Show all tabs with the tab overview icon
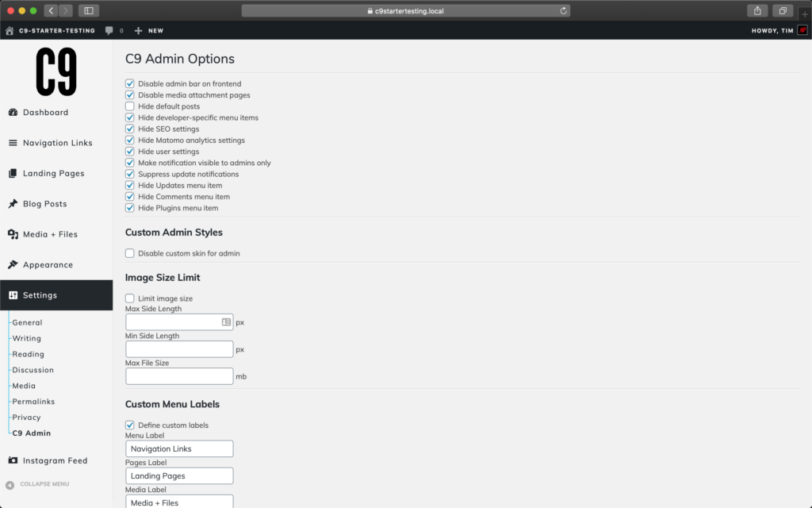Viewport: 812px width, 508px height. (783, 10)
